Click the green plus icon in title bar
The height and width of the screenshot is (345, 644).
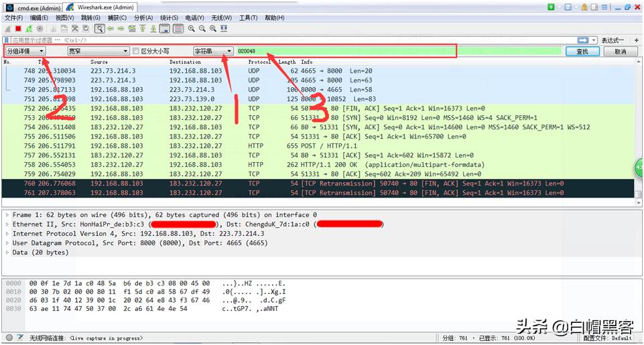(x=551, y=7)
